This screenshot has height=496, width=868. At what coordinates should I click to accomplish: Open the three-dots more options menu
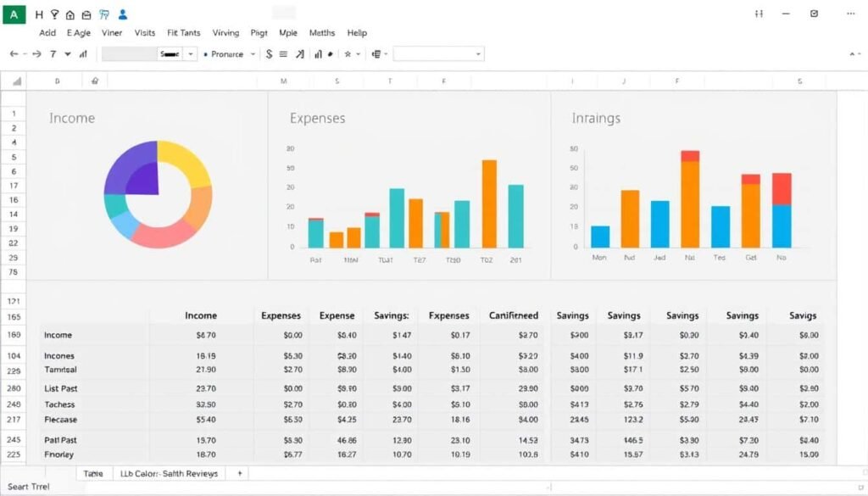[849, 14]
